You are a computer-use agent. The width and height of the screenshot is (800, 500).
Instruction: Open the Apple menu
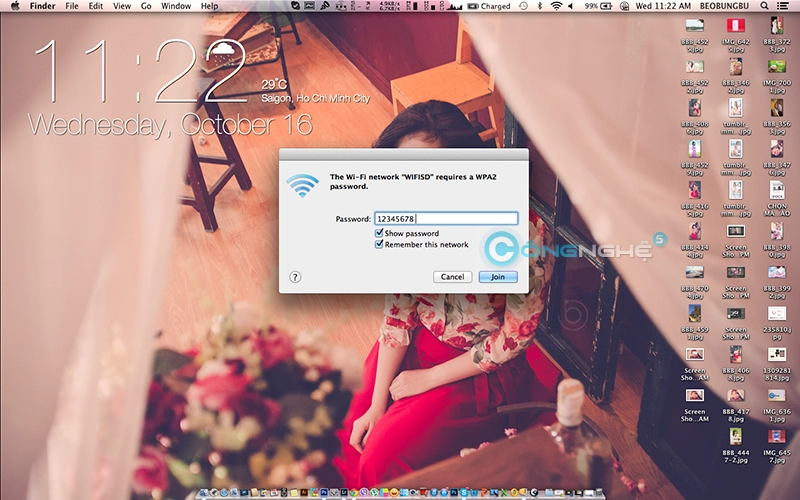click(x=15, y=6)
